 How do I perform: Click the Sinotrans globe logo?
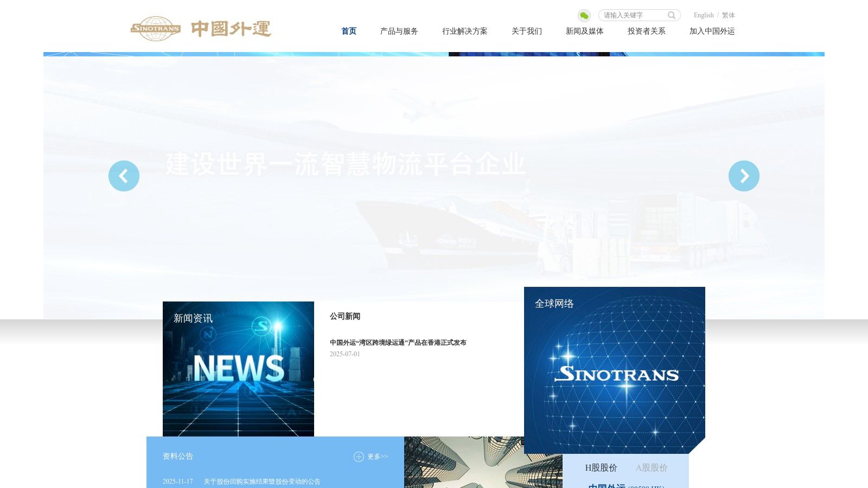156,29
